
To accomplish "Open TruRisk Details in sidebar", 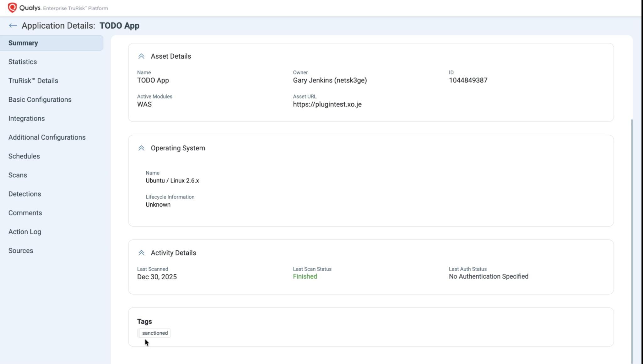I will click(33, 81).
